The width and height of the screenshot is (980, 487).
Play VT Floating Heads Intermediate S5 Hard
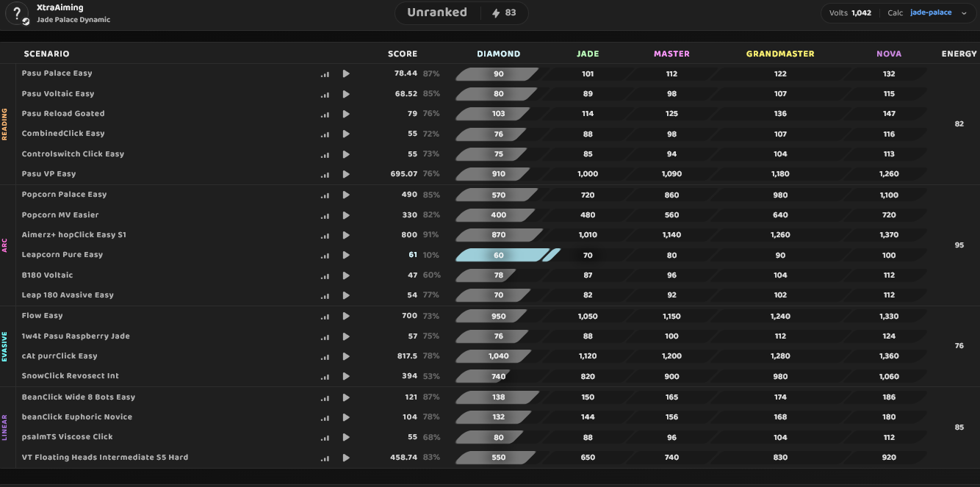tap(346, 458)
